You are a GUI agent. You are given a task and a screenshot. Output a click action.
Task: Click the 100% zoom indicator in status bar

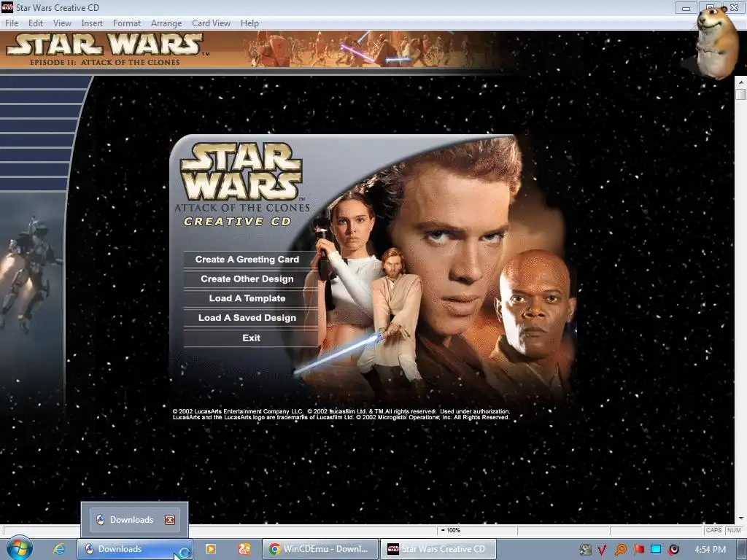[451, 530]
